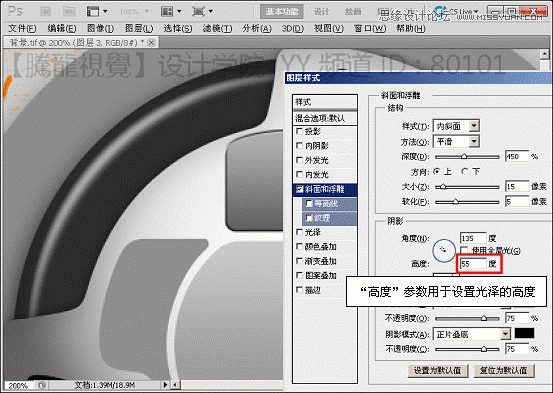The width and height of the screenshot is (553, 393).
Task: Enable the 纹理 checkbox
Action: (x=309, y=218)
